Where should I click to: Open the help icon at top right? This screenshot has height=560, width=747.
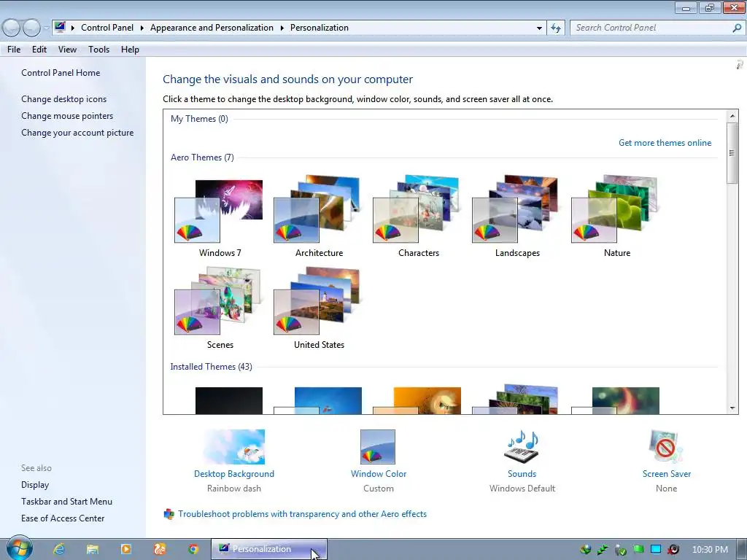click(740, 64)
